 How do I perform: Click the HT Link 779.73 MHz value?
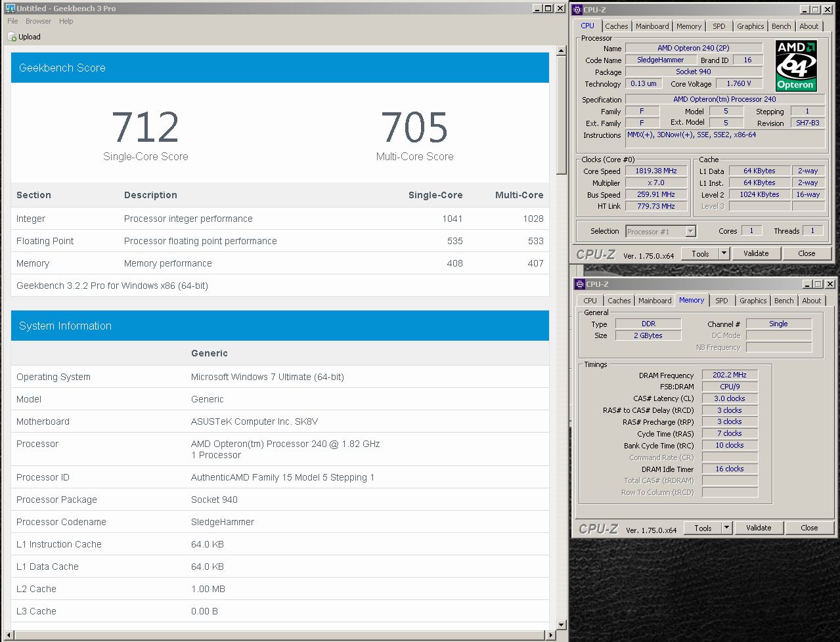pos(655,206)
